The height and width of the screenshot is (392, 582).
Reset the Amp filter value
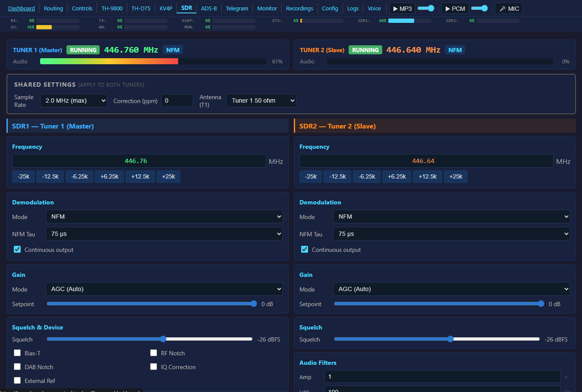(x=566, y=377)
